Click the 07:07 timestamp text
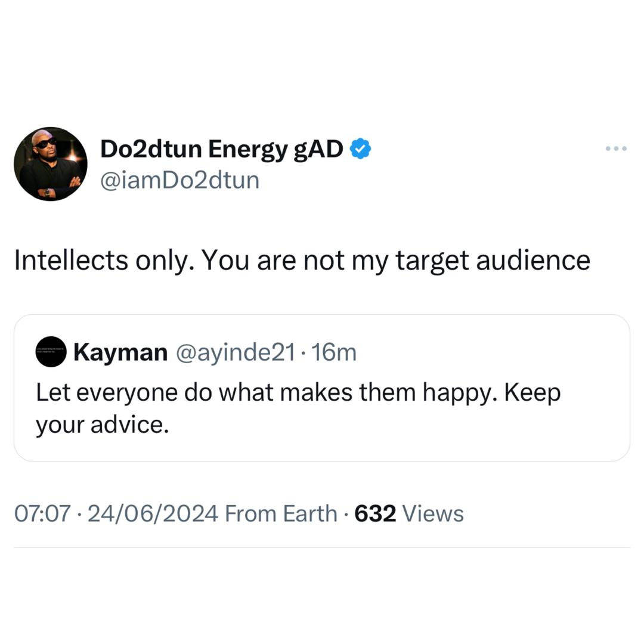The width and height of the screenshot is (644, 644). click(x=39, y=513)
